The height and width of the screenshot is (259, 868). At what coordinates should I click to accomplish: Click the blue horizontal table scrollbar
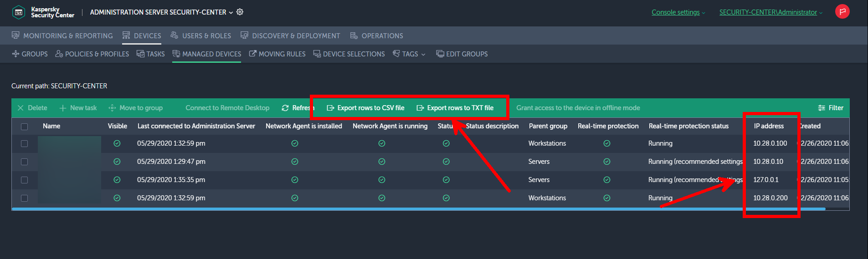410,209
